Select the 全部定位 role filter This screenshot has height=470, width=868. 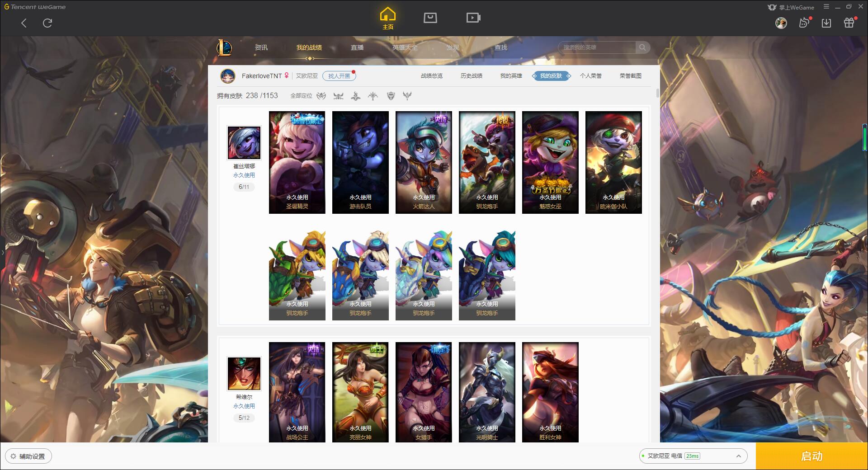coord(301,96)
